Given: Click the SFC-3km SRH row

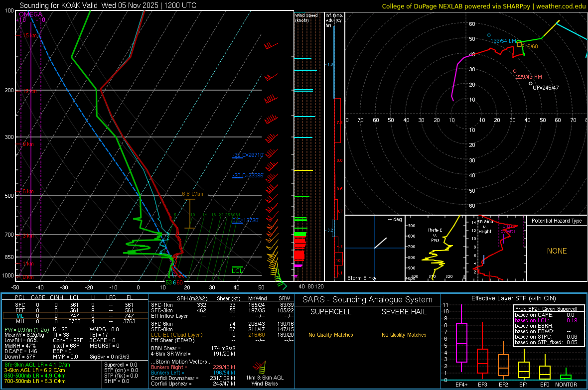Looking at the screenshot, I should coord(222,310).
